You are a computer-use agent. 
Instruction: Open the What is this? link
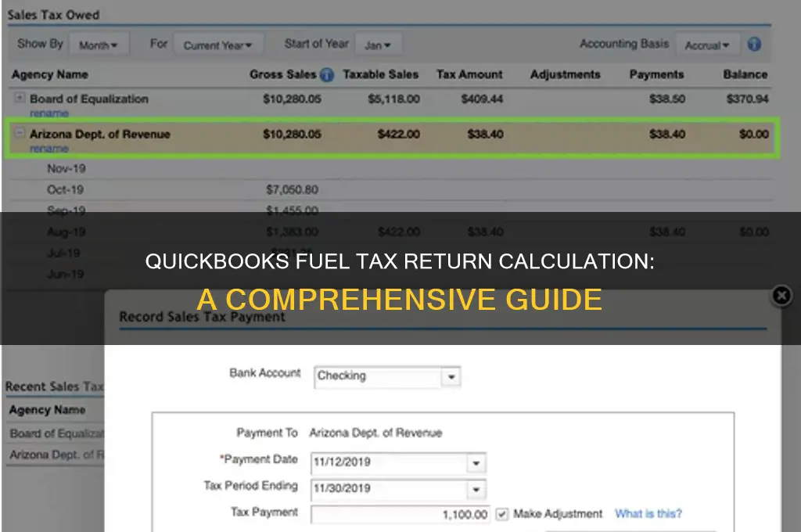click(648, 513)
